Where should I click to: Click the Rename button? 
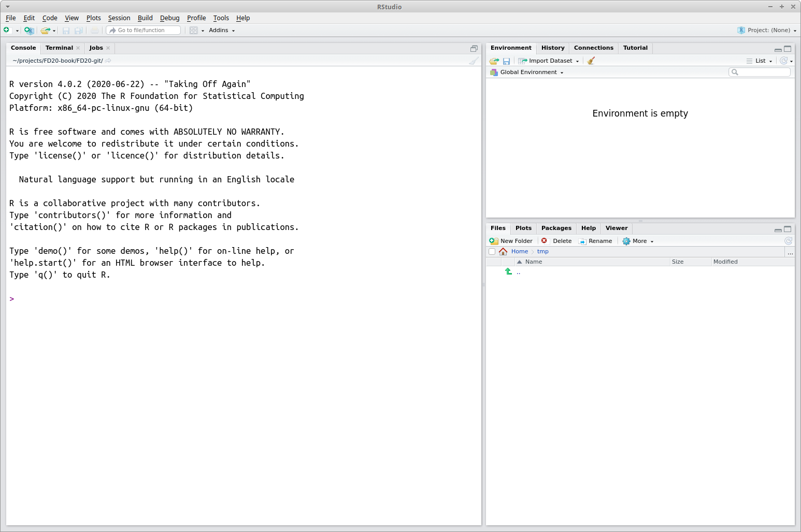(595, 241)
